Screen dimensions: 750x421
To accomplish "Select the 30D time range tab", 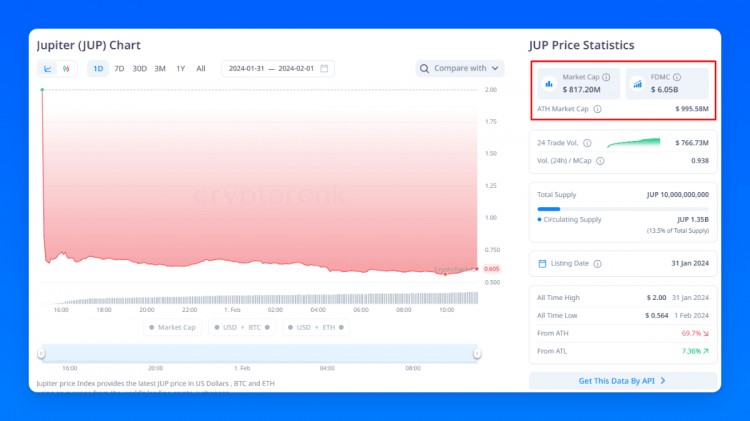I will point(140,69).
